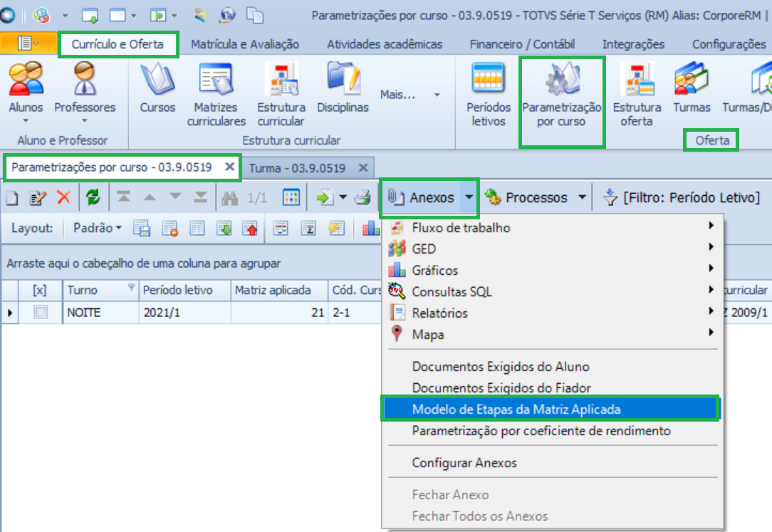Edit the selected record with pencil icon
Viewport: 772px width, 532px height.
[38, 198]
